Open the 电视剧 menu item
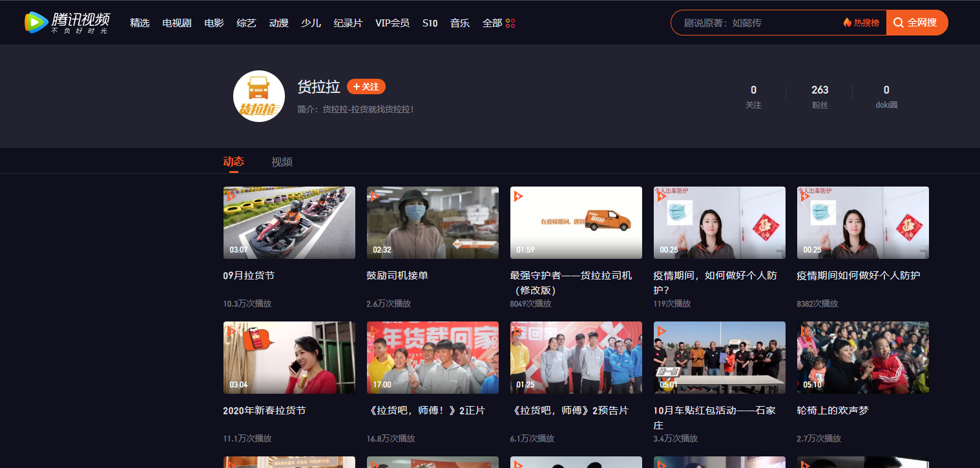The height and width of the screenshot is (468, 980). click(176, 22)
